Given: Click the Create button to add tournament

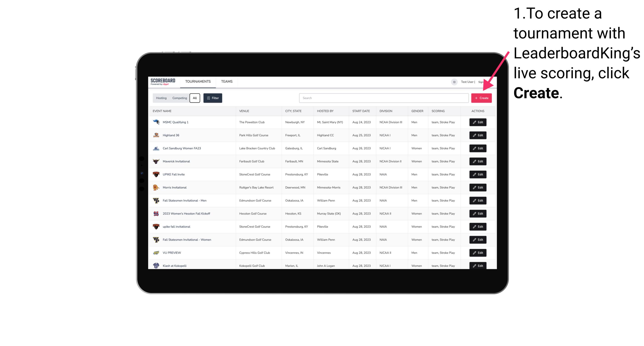Looking at the screenshot, I should (x=481, y=98).
